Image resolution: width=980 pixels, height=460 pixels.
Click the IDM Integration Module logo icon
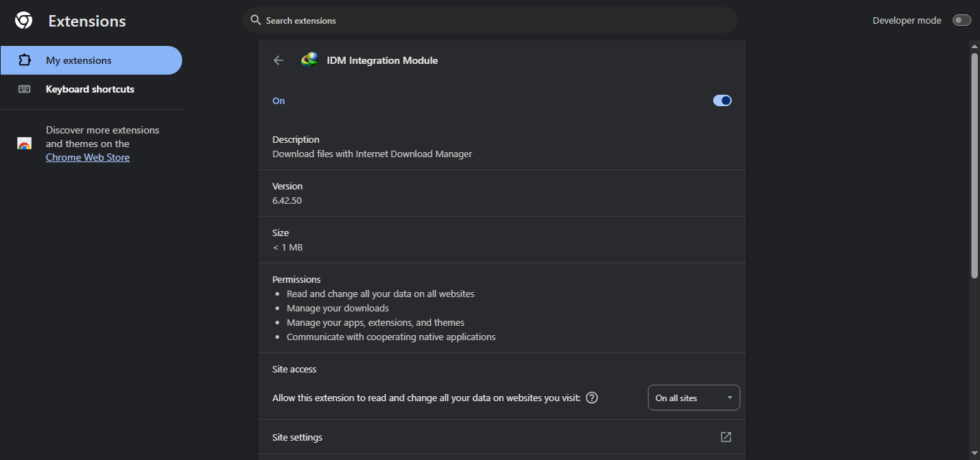click(x=310, y=60)
